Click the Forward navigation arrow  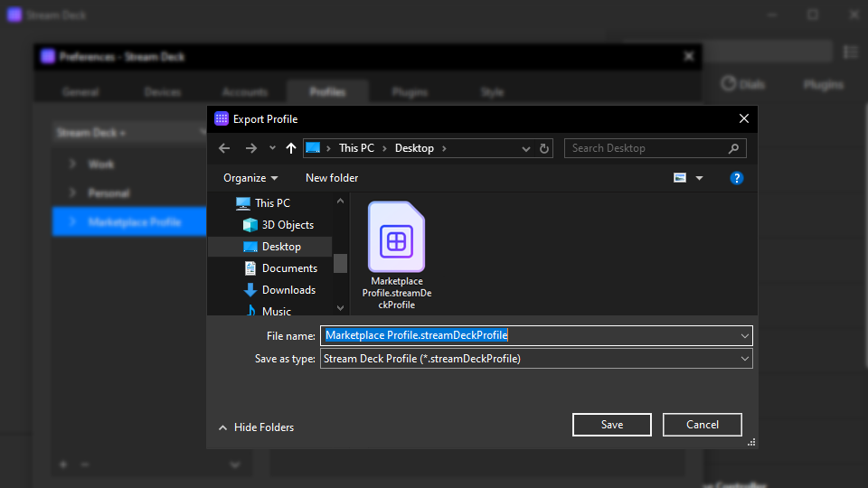[251, 148]
